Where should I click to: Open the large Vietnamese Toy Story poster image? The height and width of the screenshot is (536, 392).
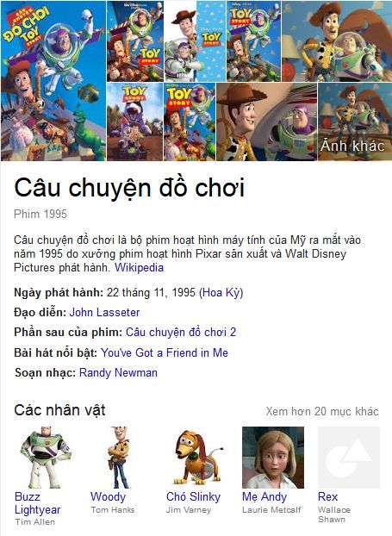pyautogui.click(x=53, y=81)
